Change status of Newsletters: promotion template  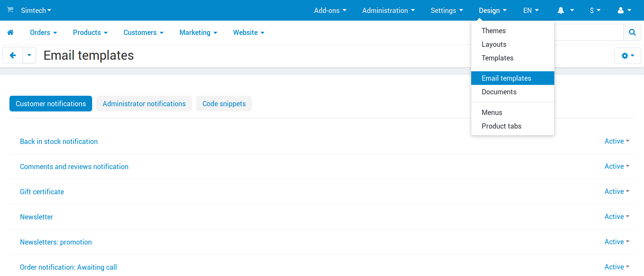617,242
